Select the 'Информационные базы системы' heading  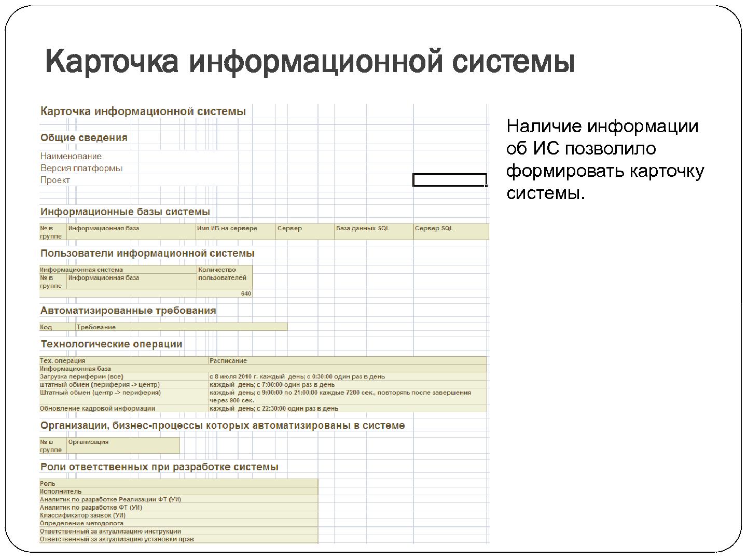tap(125, 212)
